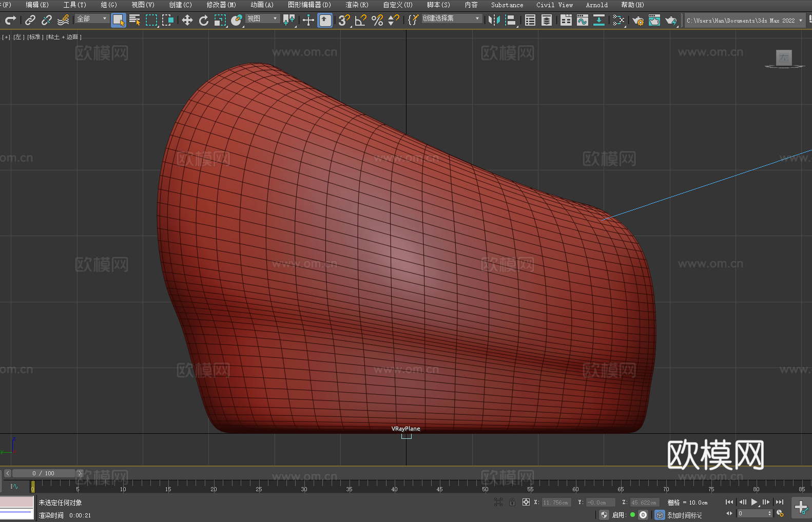Click Render Production teapot icon
812x522 pixels.
tap(671, 20)
